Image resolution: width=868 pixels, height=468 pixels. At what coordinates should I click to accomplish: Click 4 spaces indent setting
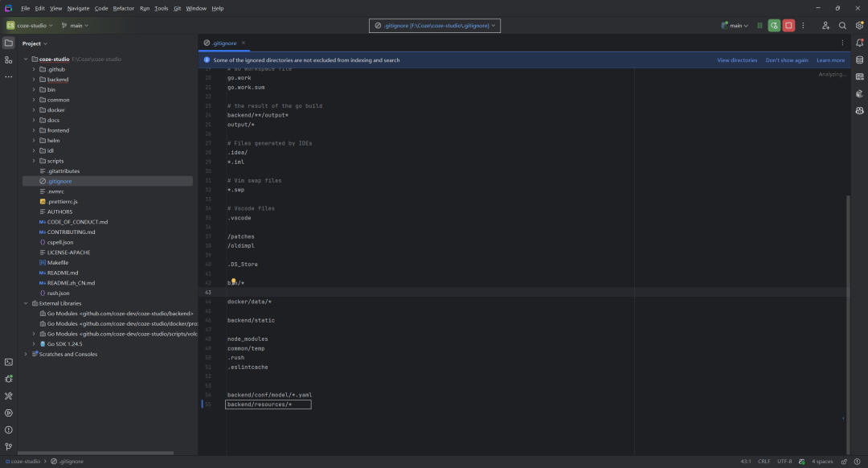pyautogui.click(x=822, y=462)
